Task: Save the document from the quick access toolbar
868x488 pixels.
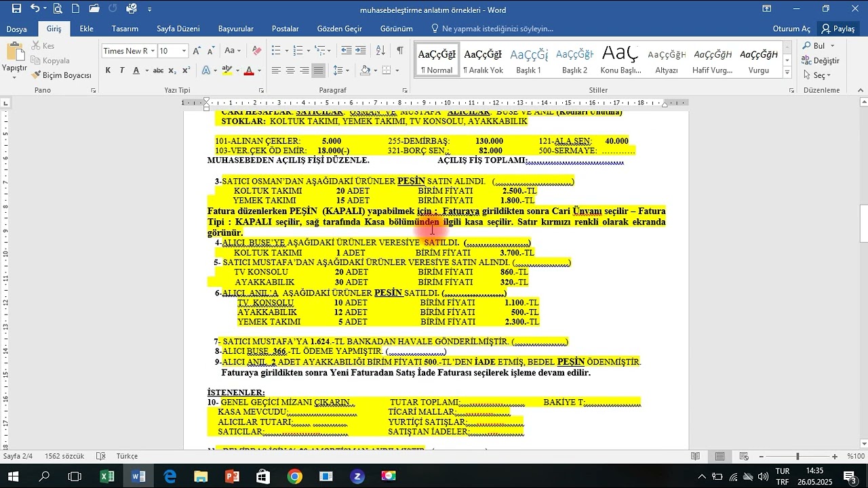Action: click(x=16, y=9)
